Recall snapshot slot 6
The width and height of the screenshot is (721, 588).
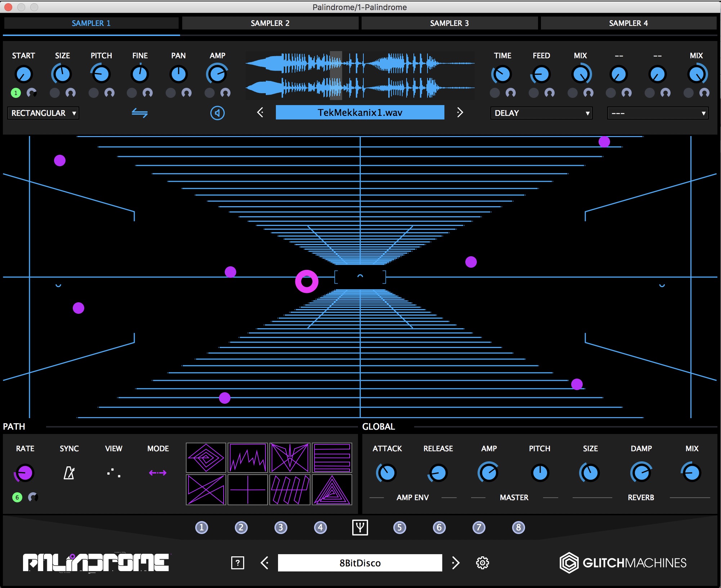tap(439, 528)
